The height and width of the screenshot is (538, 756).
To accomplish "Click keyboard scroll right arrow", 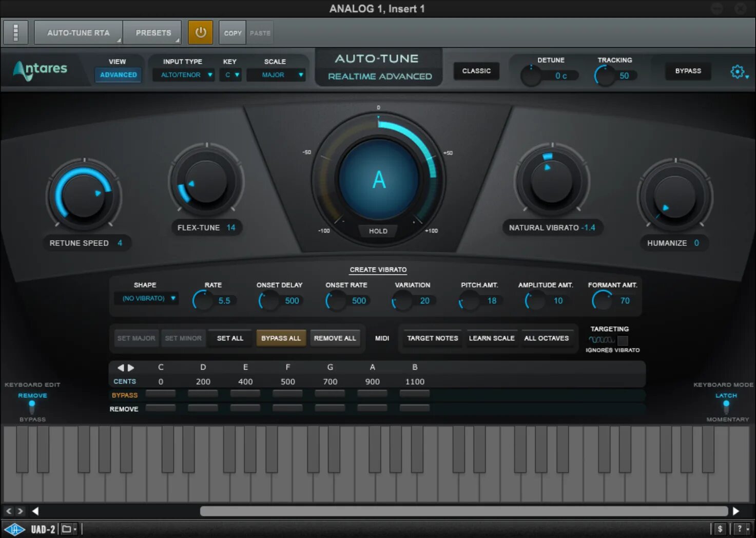I will point(735,511).
